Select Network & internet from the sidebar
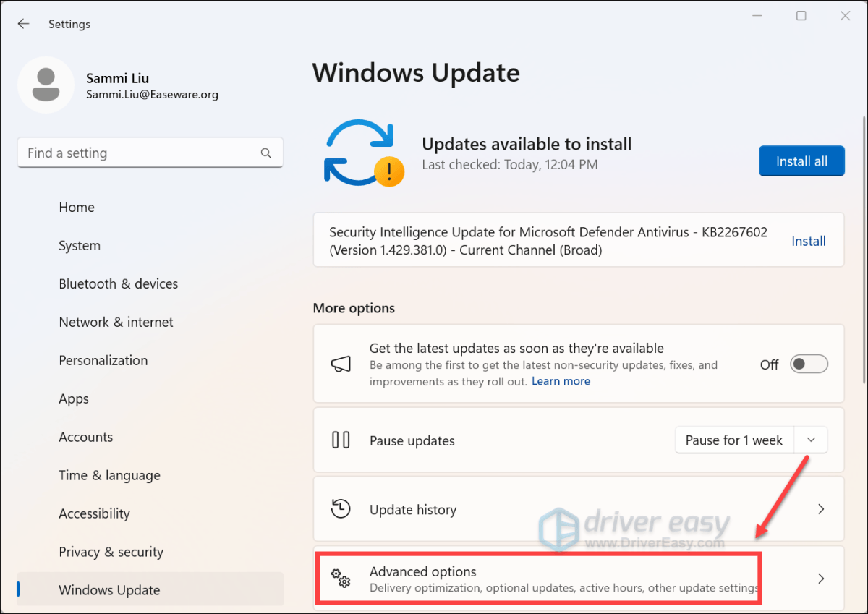 coord(116,322)
